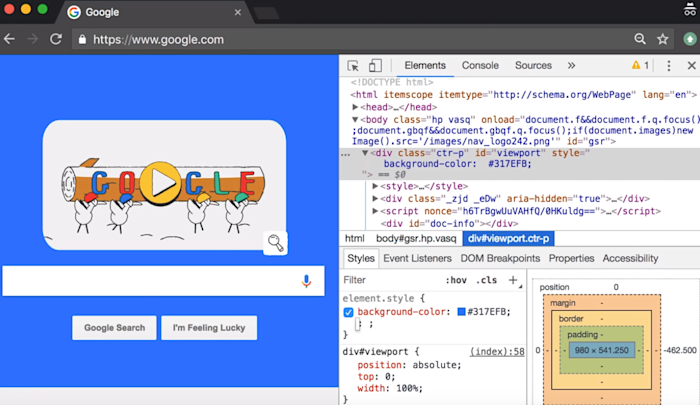700x405 pixels.
Task: Close the Google browser tab
Action: (238, 12)
